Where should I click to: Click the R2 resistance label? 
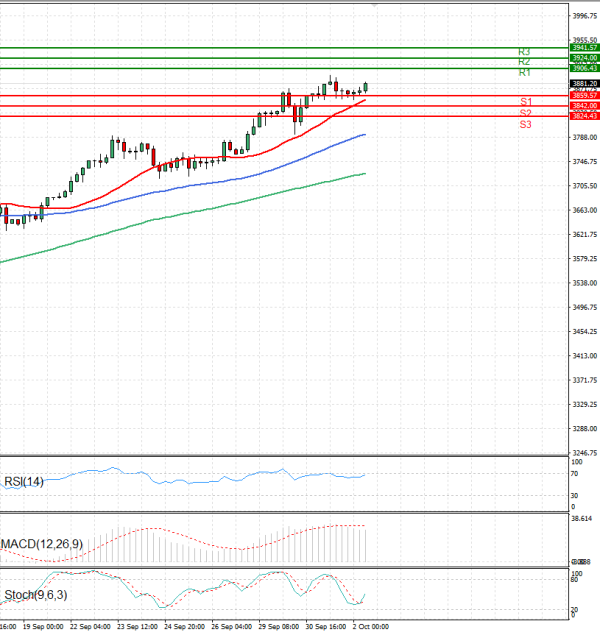point(524,62)
